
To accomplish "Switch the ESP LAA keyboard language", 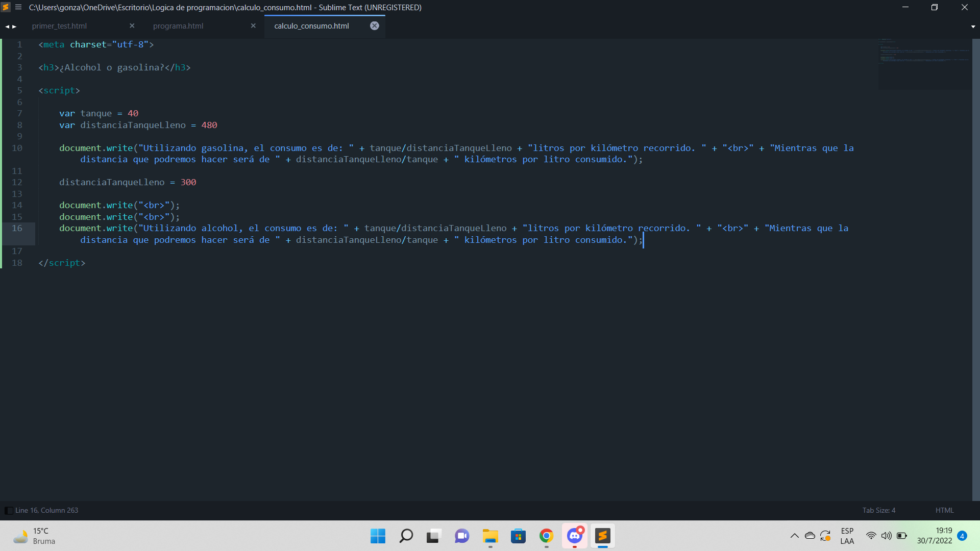I will pyautogui.click(x=847, y=536).
